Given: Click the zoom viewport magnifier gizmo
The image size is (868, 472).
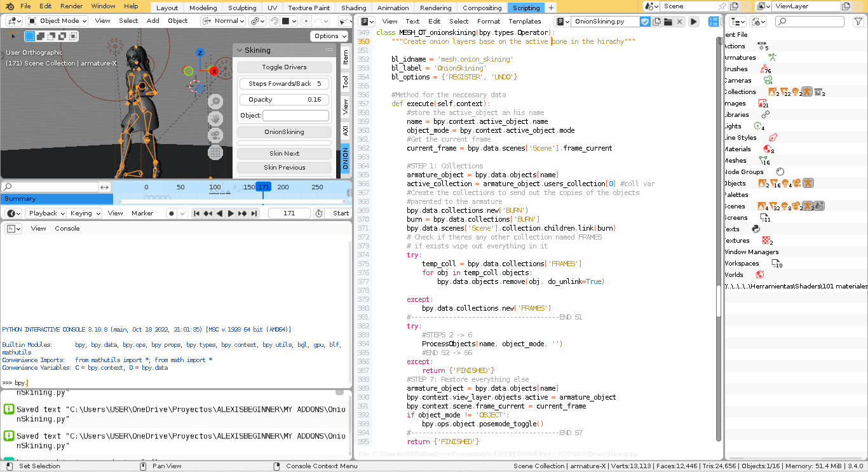Looking at the screenshot, I should pos(215,102).
